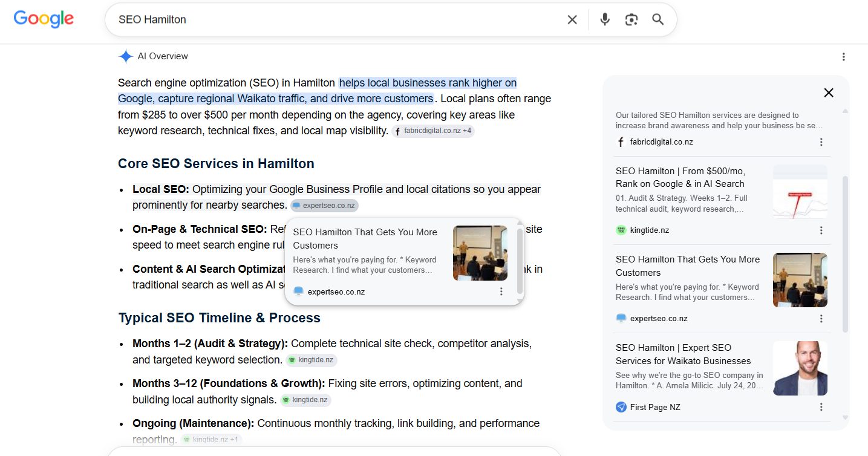
Task: Click expertseo.co.nz favicon in popup card
Action: pos(298,292)
